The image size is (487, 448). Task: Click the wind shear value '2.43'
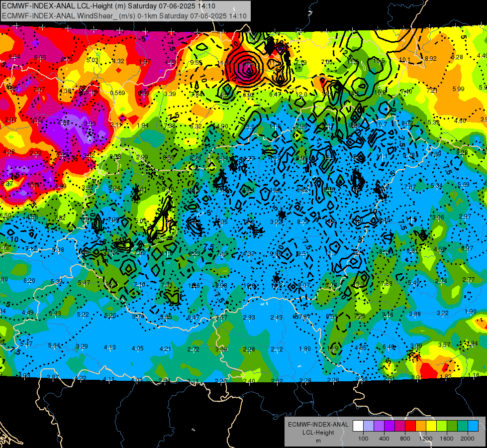tap(277, 317)
